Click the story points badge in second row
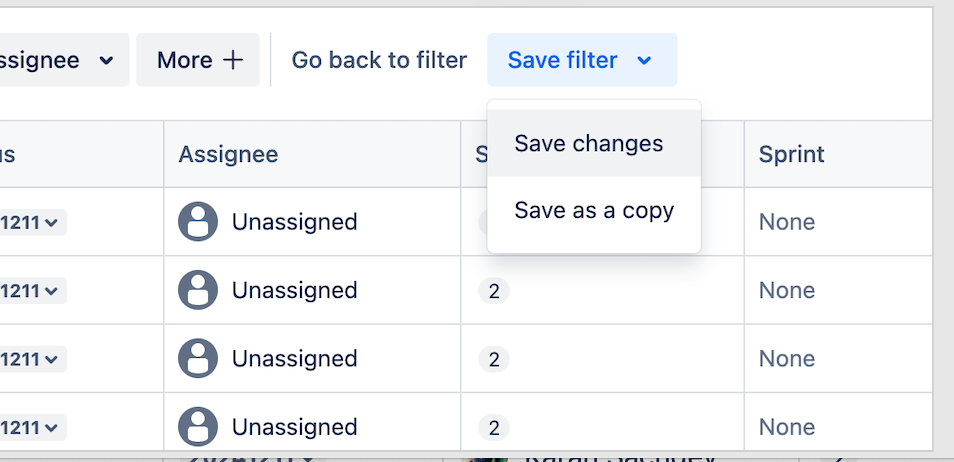The height and width of the screenshot is (462, 954). coord(493,291)
